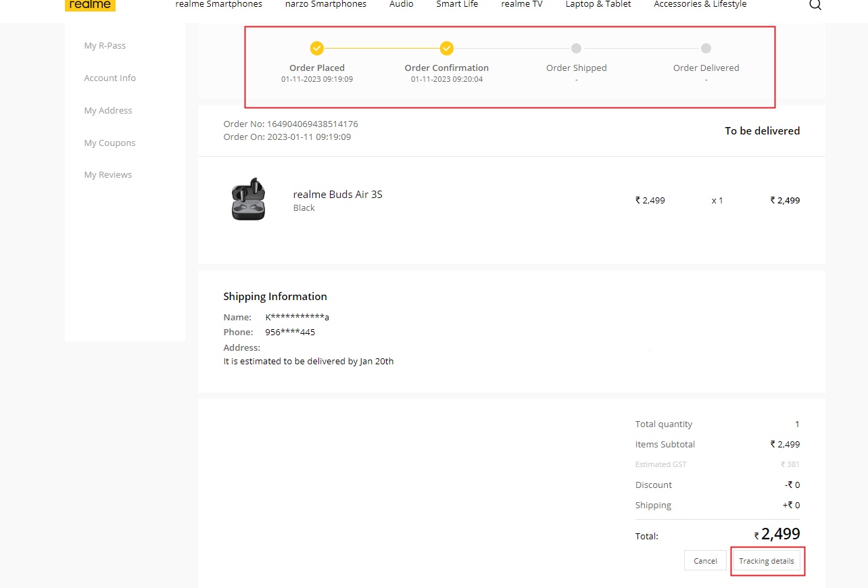868x588 pixels.
Task: Click the Order Confirmation checkmark icon
Action: tap(446, 48)
